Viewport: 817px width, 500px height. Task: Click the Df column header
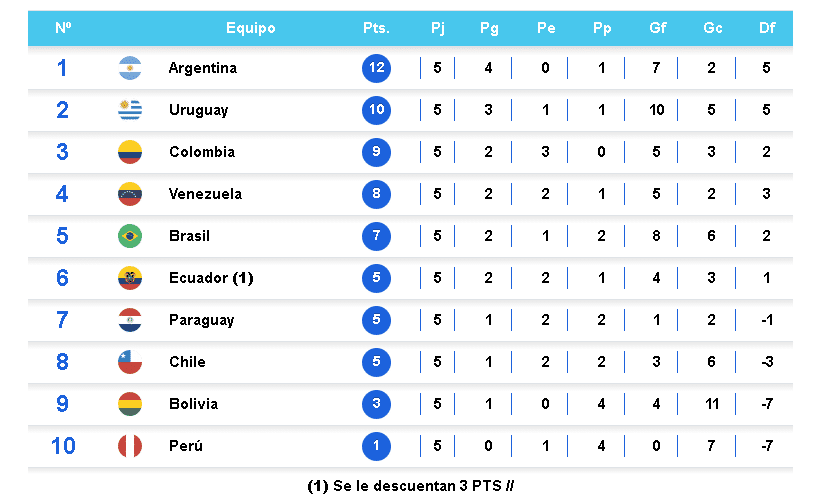767,28
